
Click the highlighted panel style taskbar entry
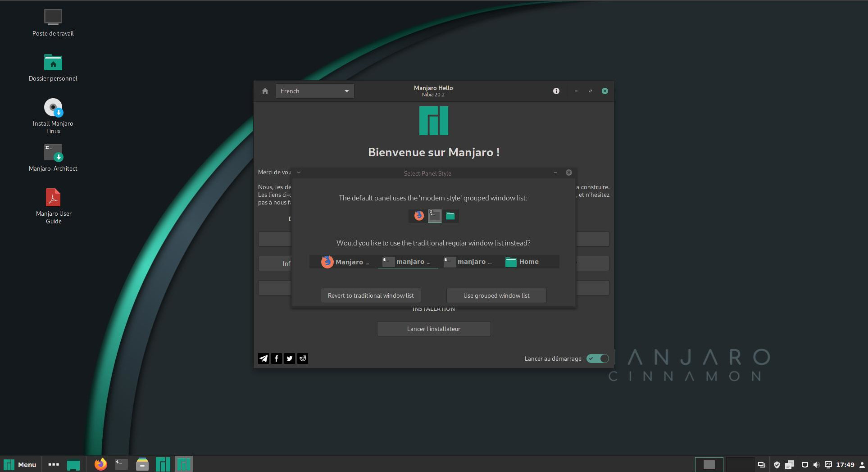pos(184,464)
